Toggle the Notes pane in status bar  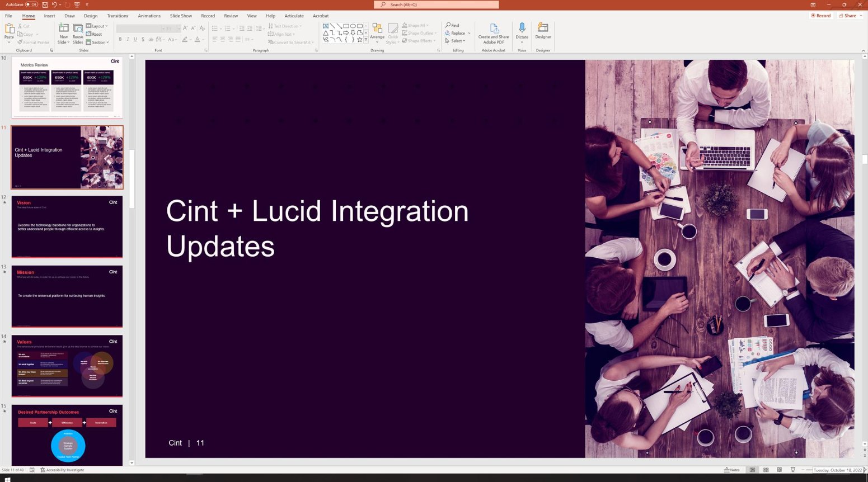(731, 470)
